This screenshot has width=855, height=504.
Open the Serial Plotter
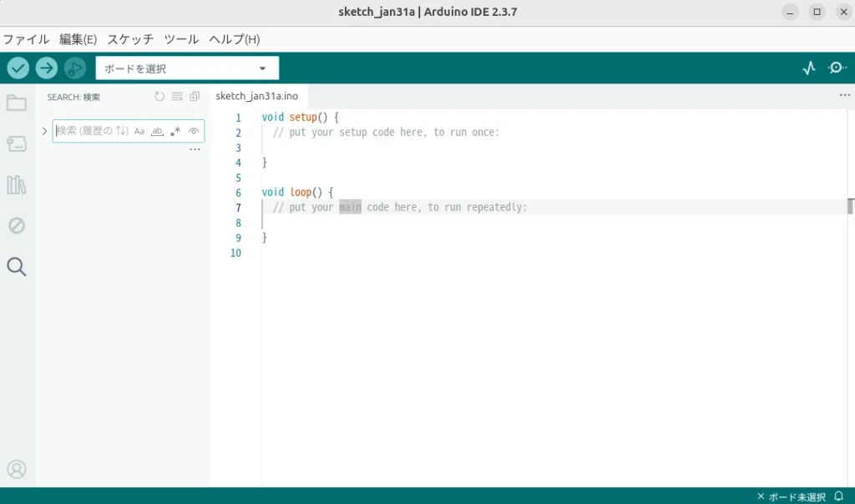(x=808, y=68)
